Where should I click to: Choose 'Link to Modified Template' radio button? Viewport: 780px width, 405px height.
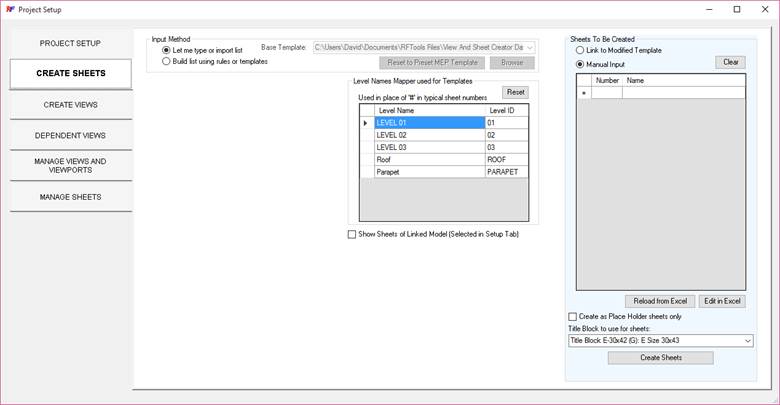(580, 50)
